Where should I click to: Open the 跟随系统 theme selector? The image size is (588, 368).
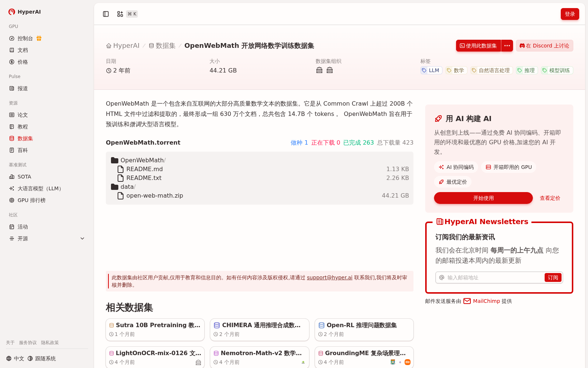click(42, 358)
